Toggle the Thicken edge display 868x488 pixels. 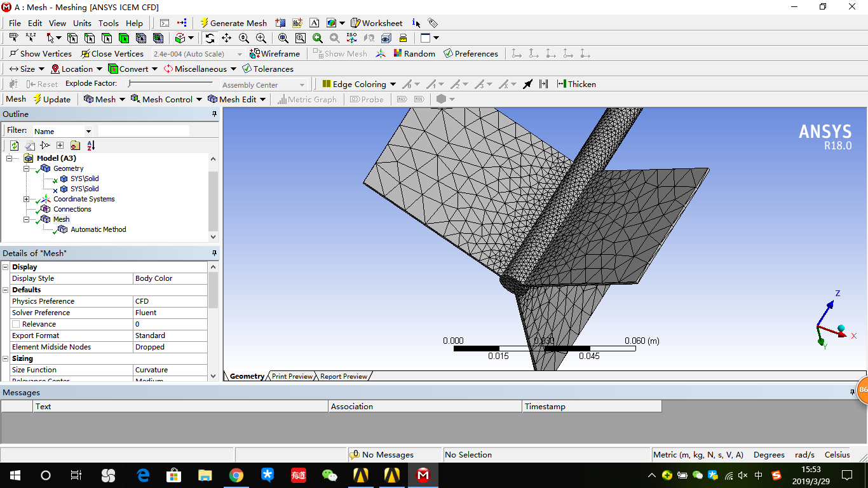click(576, 84)
